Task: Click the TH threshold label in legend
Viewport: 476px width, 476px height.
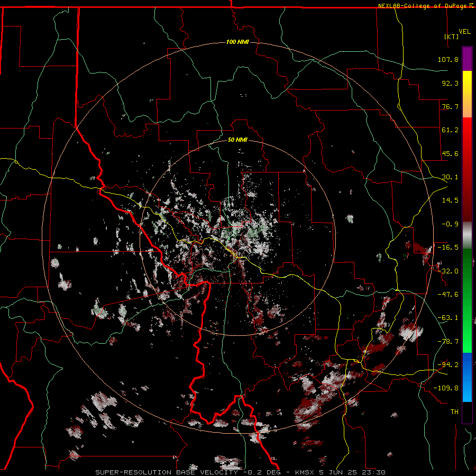Action: click(x=454, y=412)
